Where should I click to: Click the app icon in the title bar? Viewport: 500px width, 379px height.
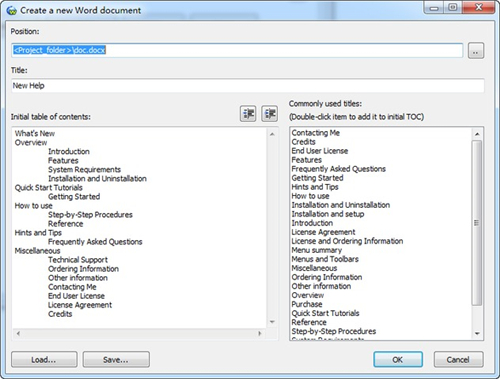[x=12, y=11]
